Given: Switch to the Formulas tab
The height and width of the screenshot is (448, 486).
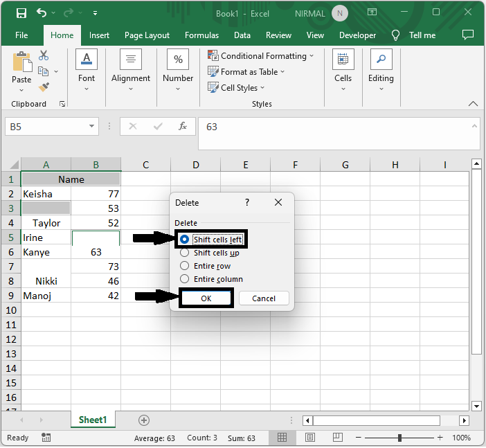Looking at the screenshot, I should click(201, 35).
